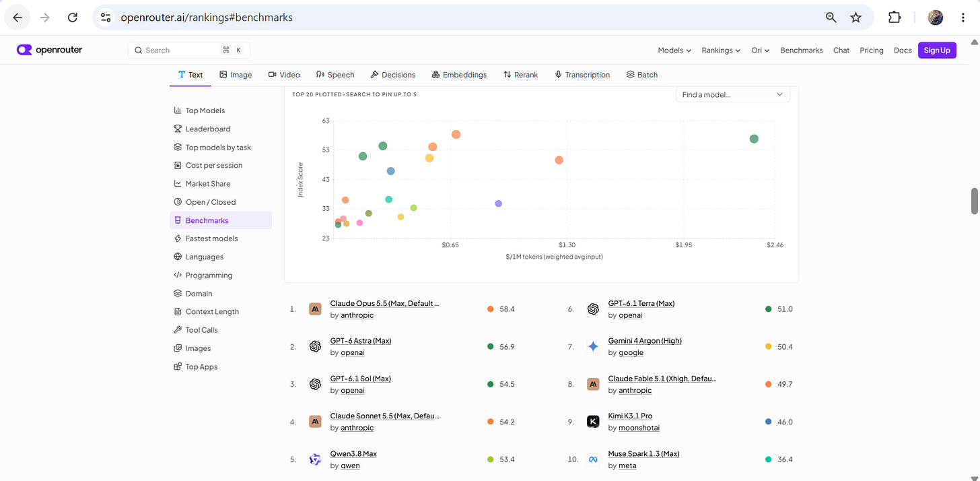Switch to the Embeddings tab
Viewport: 980px width, 481px height.
459,75
